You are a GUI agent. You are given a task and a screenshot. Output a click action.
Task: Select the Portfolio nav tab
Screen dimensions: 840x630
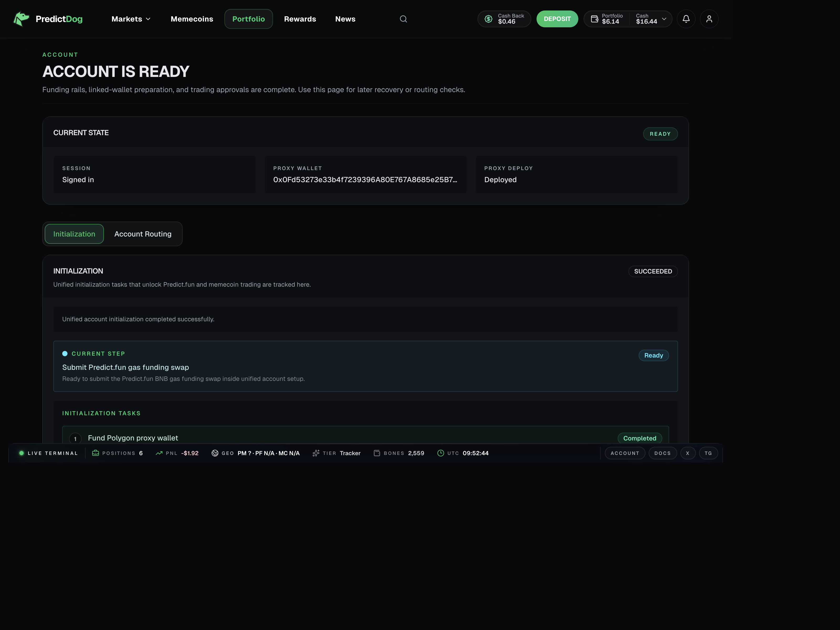click(x=248, y=19)
